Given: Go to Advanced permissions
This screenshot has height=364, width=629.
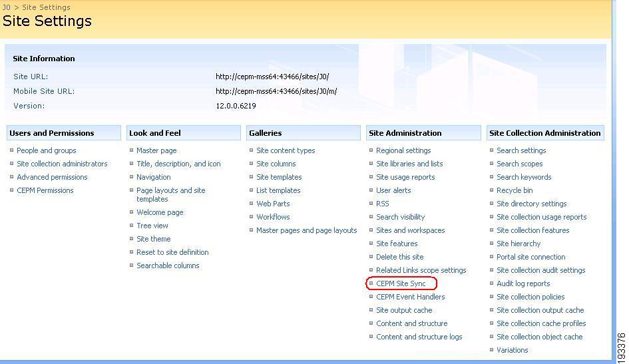Looking at the screenshot, I should pos(52,177).
